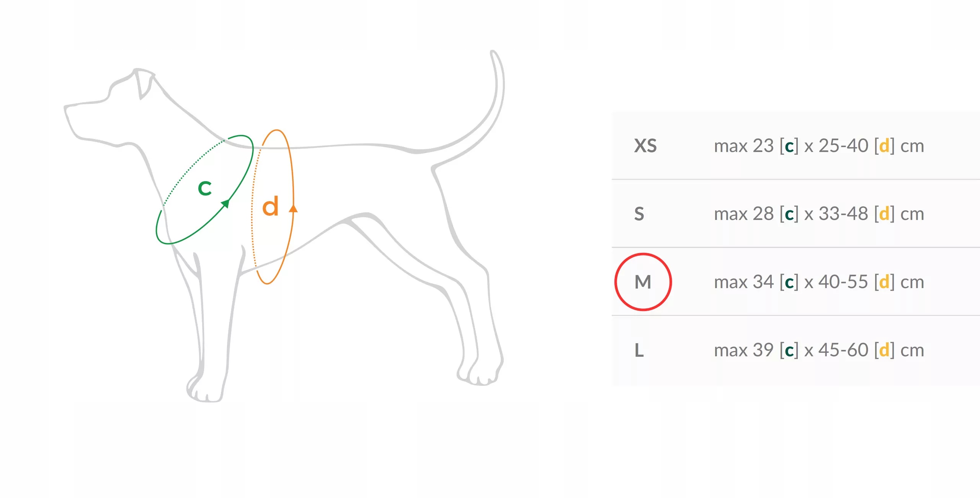The width and height of the screenshot is (980, 498).
Task: Select the S size label
Action: 639,214
